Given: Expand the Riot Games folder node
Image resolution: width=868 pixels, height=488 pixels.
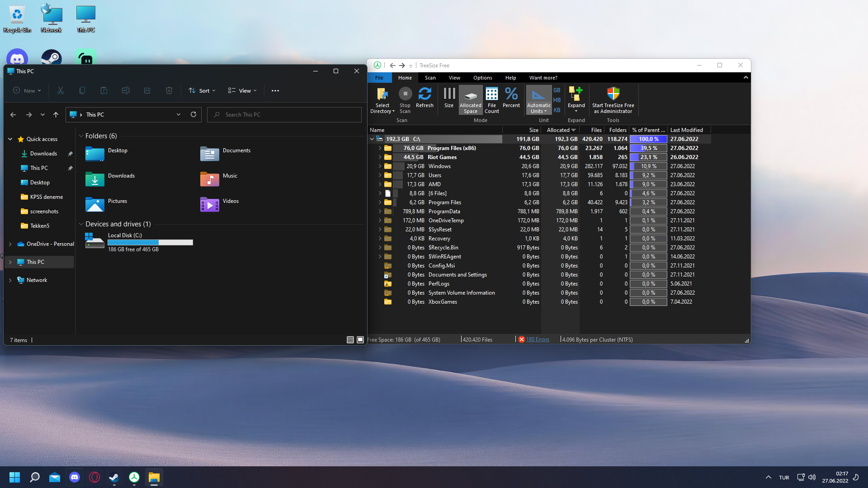Looking at the screenshot, I should pos(380,157).
